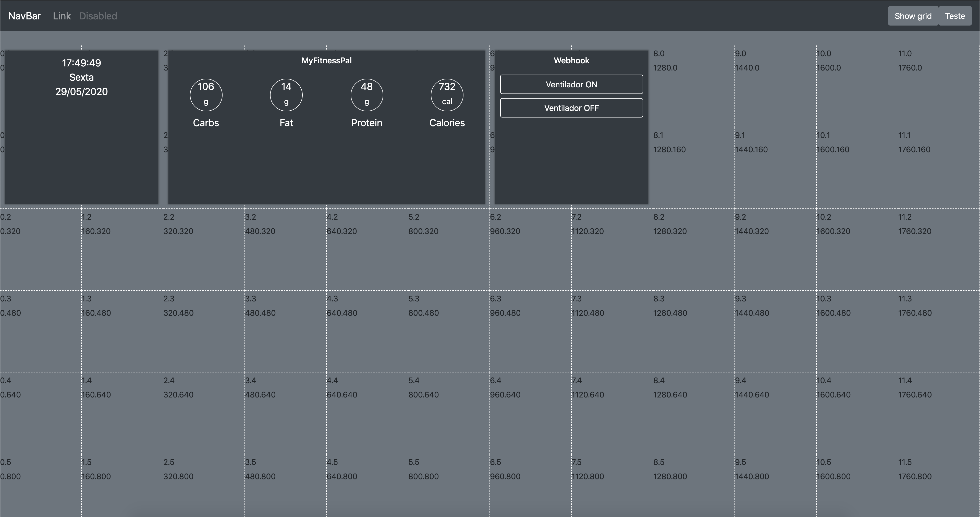
Task: Click the Disabled nav item
Action: coord(98,16)
